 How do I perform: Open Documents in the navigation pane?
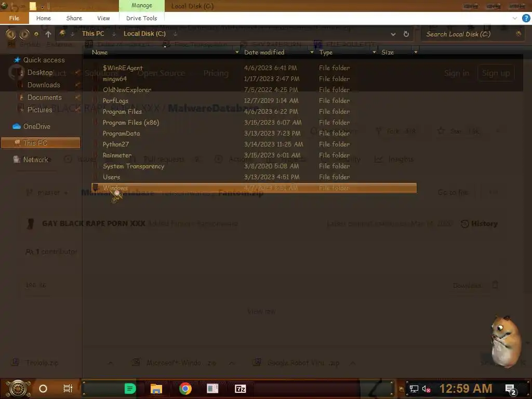(45, 97)
